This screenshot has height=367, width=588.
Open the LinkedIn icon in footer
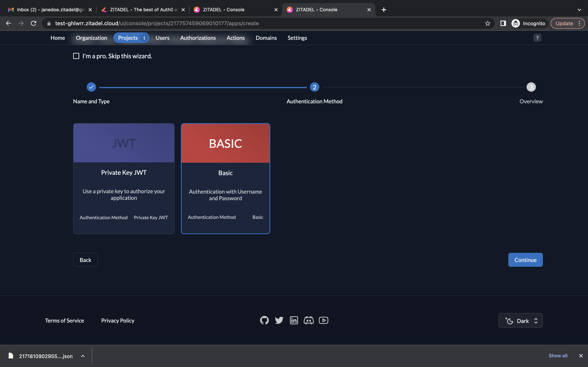(x=294, y=320)
